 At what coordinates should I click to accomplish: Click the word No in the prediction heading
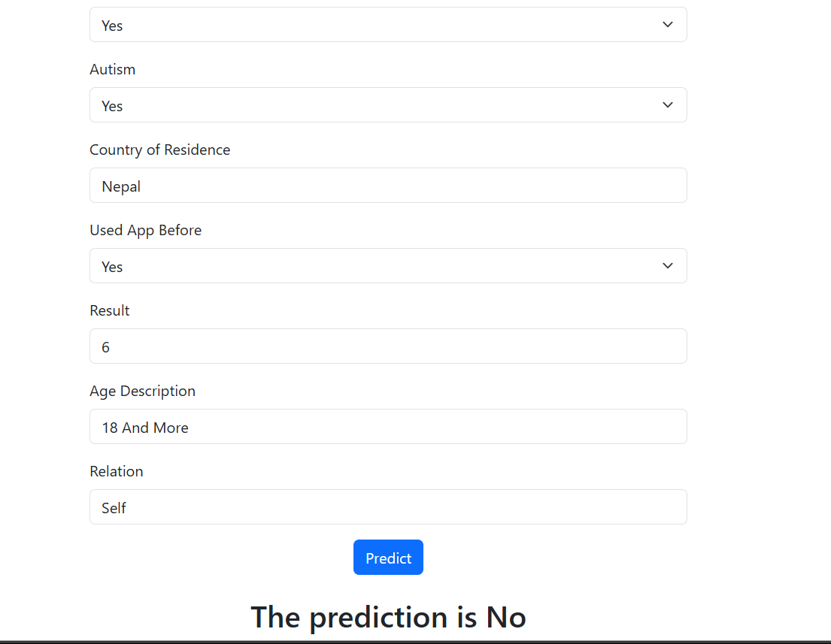(505, 617)
